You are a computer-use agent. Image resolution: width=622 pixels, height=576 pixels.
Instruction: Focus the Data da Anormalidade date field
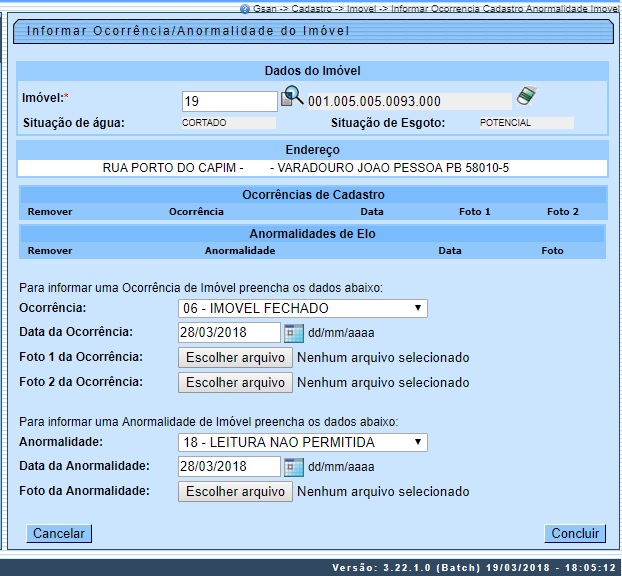pyautogui.click(x=229, y=467)
